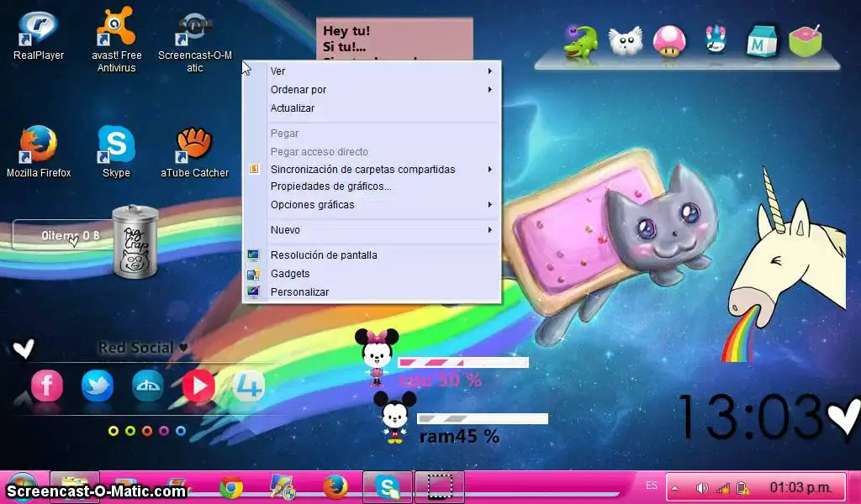Click the pink dot indicator
Viewport: 861px width, 504px height.
[164, 431]
